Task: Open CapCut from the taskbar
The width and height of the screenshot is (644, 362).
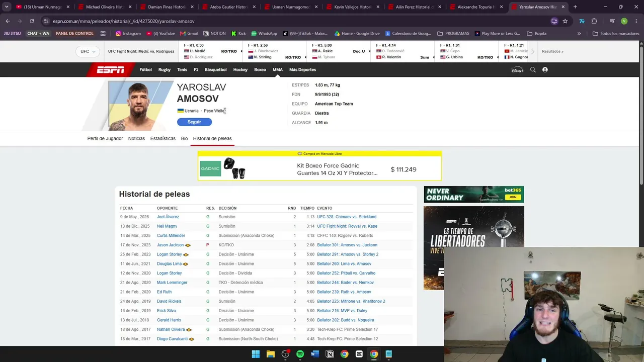Action: [359, 354]
